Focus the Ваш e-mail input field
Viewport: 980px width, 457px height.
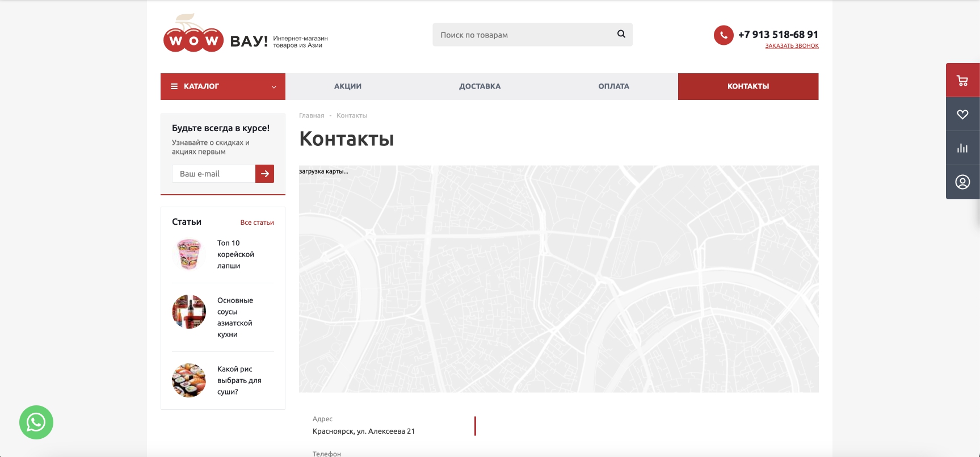click(213, 174)
